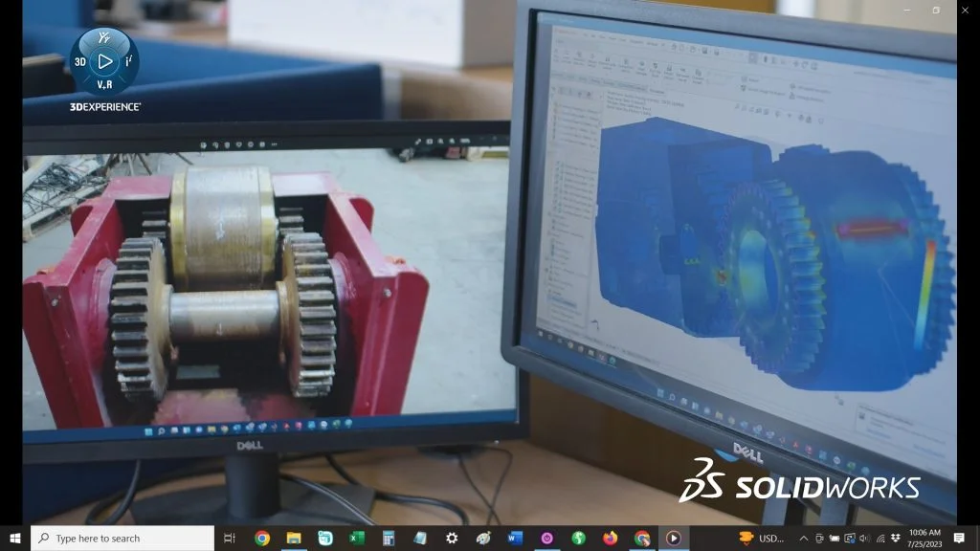This screenshot has height=551, width=980.
Task: Expand hidden icons chevron in system tray
Action: click(802, 538)
